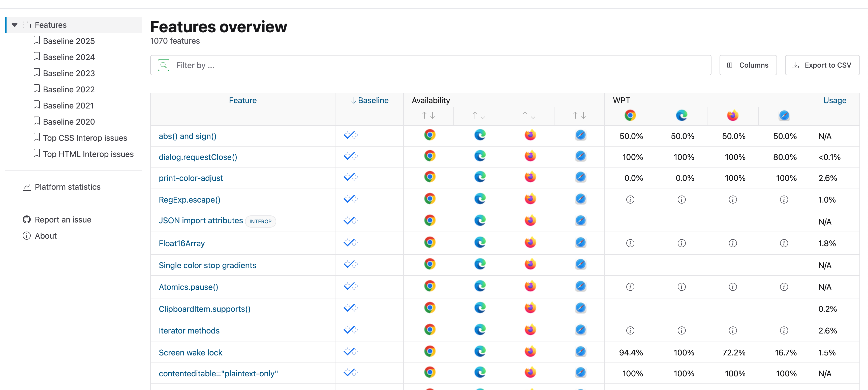Screen dimensions: 868x390
Task: Click the search icon in filter box
Action: (x=163, y=65)
